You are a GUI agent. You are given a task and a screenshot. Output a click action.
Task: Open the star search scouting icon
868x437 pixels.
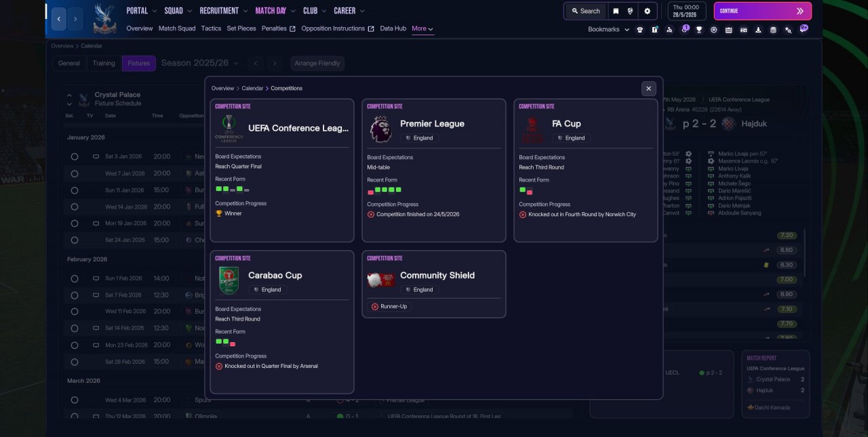pos(788,30)
